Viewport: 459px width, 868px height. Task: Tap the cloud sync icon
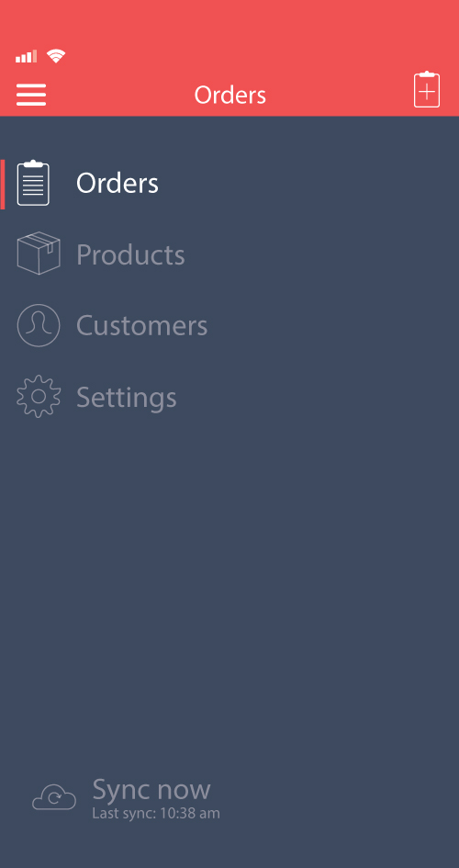[x=54, y=797]
